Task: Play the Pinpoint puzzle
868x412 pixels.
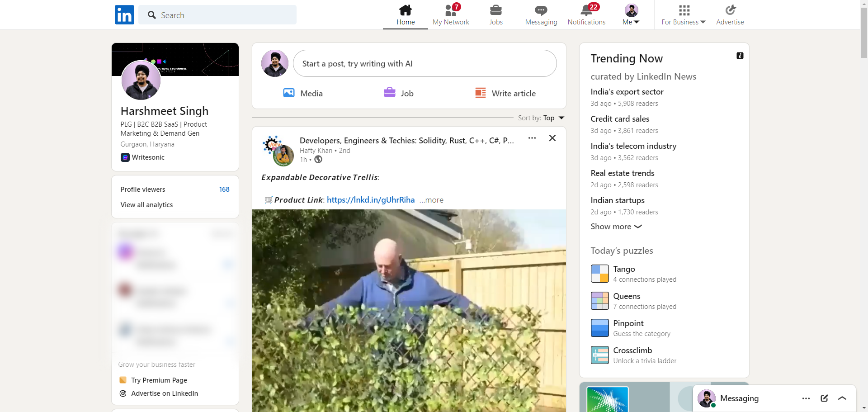Action: point(631,328)
